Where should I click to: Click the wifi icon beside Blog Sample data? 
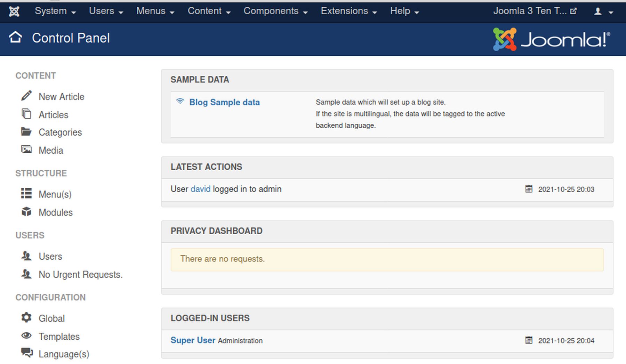click(180, 101)
